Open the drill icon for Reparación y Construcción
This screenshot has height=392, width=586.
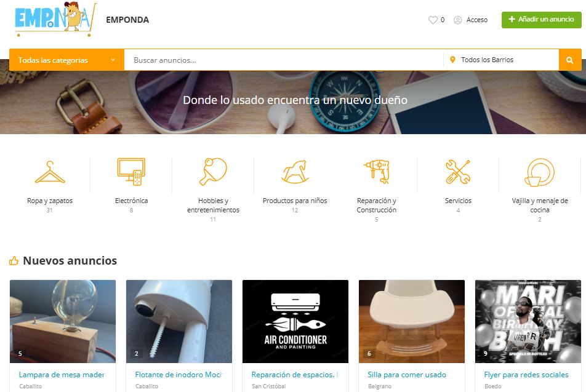coord(376,172)
